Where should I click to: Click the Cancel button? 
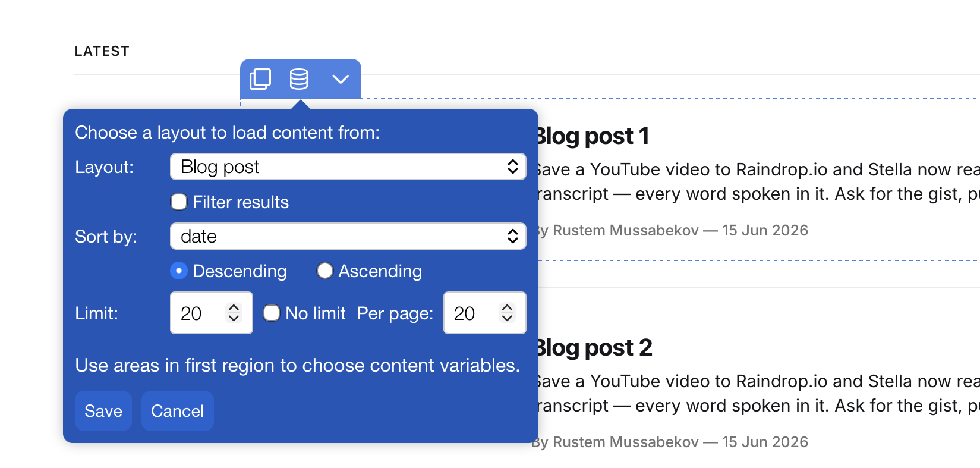[x=178, y=411]
